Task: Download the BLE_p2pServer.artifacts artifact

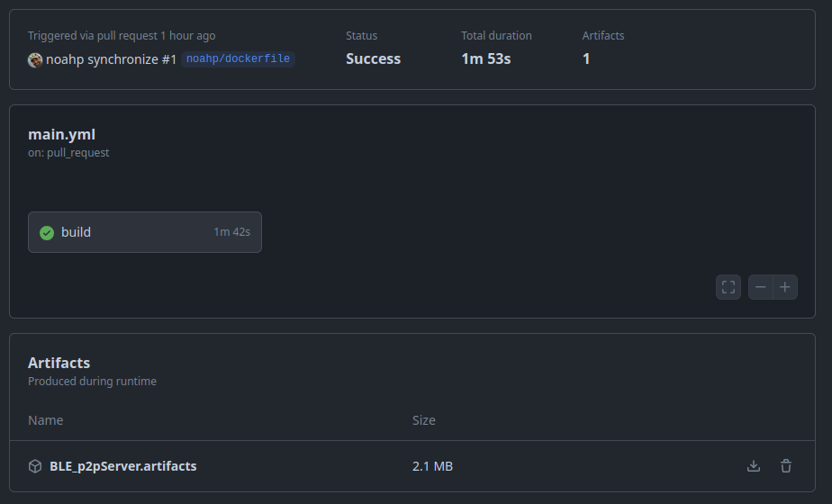Action: (x=754, y=466)
